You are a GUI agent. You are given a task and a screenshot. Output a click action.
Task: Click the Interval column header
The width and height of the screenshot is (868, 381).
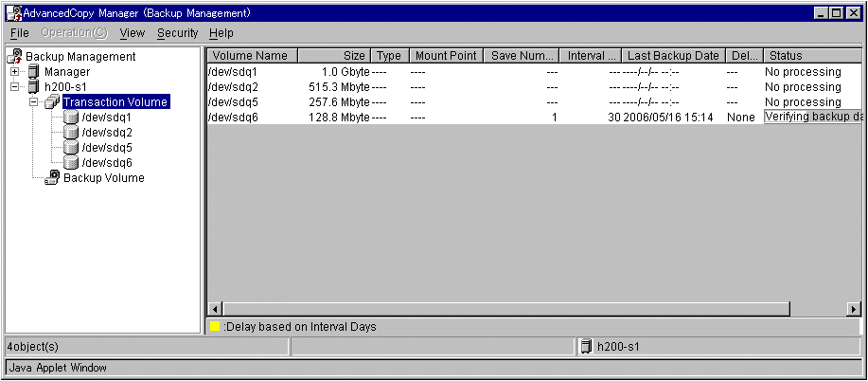click(x=590, y=56)
